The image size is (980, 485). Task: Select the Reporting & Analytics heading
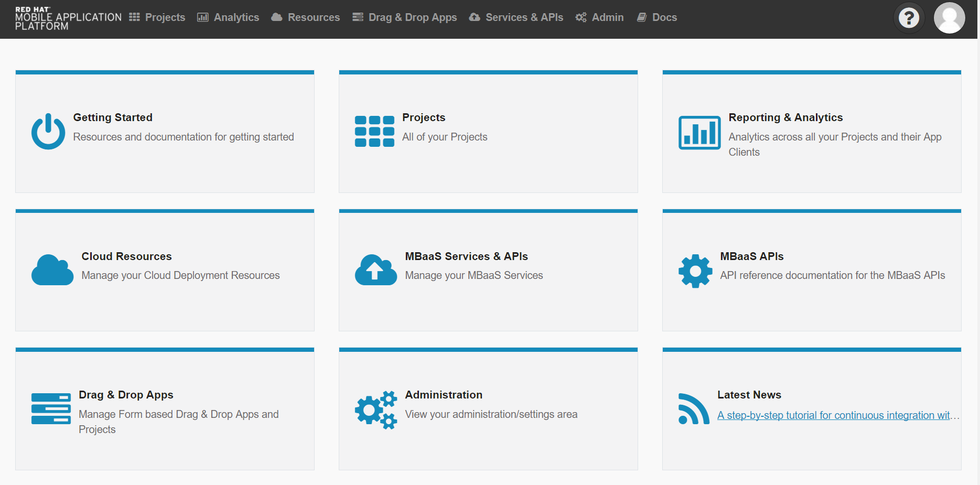[x=785, y=117]
